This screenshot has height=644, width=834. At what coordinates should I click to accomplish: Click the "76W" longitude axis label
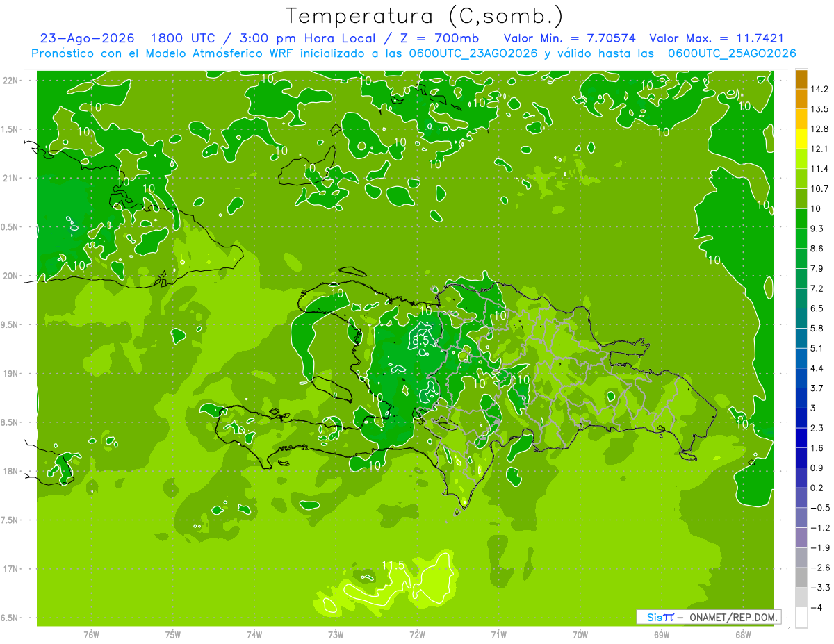[91, 634]
